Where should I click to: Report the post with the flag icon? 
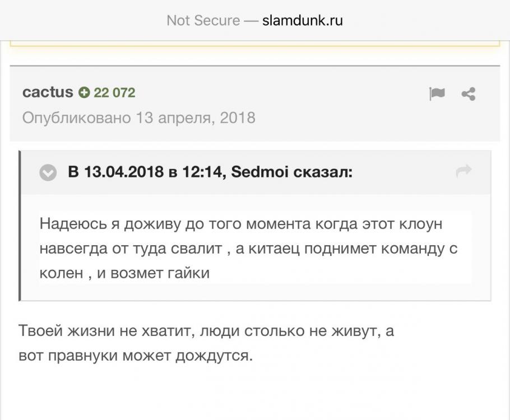pyautogui.click(x=437, y=94)
